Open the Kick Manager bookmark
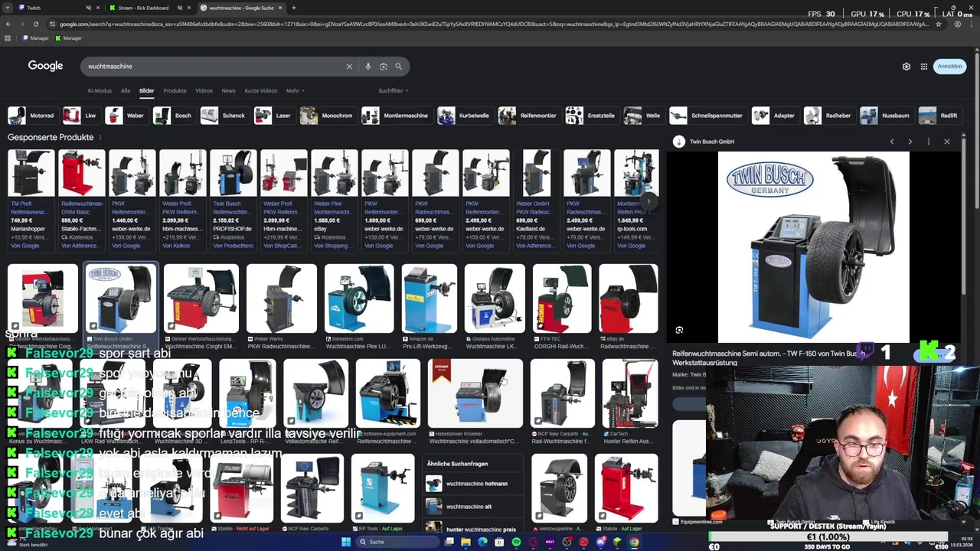Screen dimensions: 980x551 coord(68,38)
